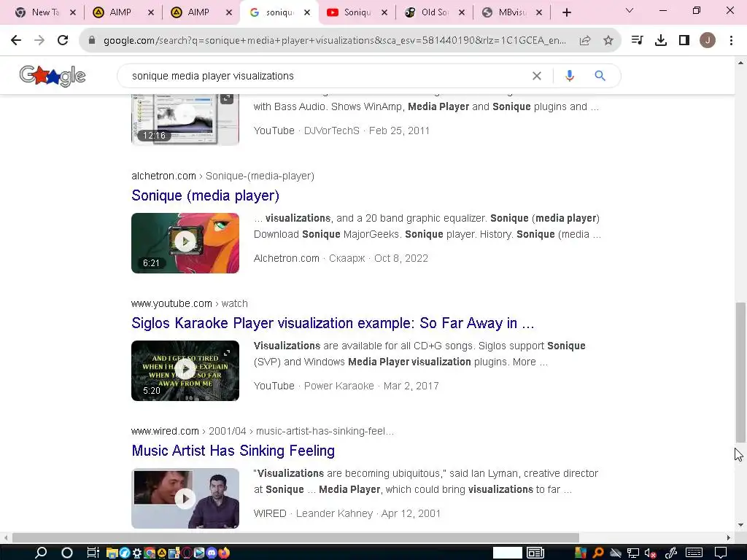Click the vertical scrollbar thumb

[x=740, y=372]
